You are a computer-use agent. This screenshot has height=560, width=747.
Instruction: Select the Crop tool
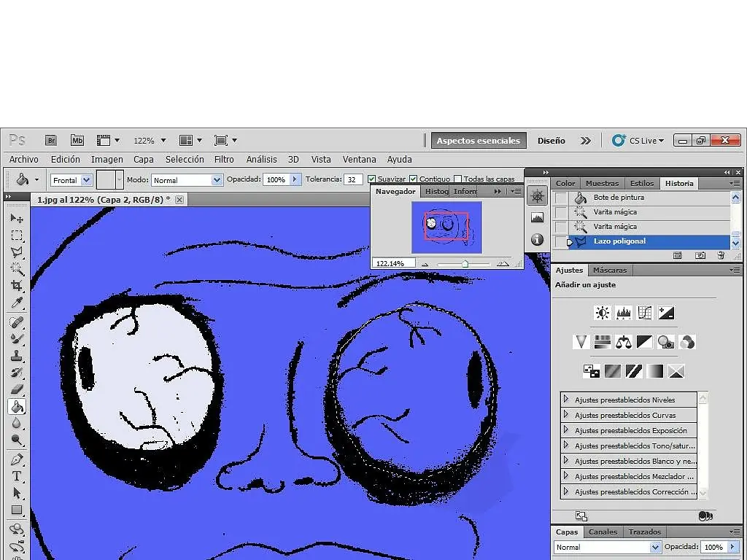[x=17, y=286]
